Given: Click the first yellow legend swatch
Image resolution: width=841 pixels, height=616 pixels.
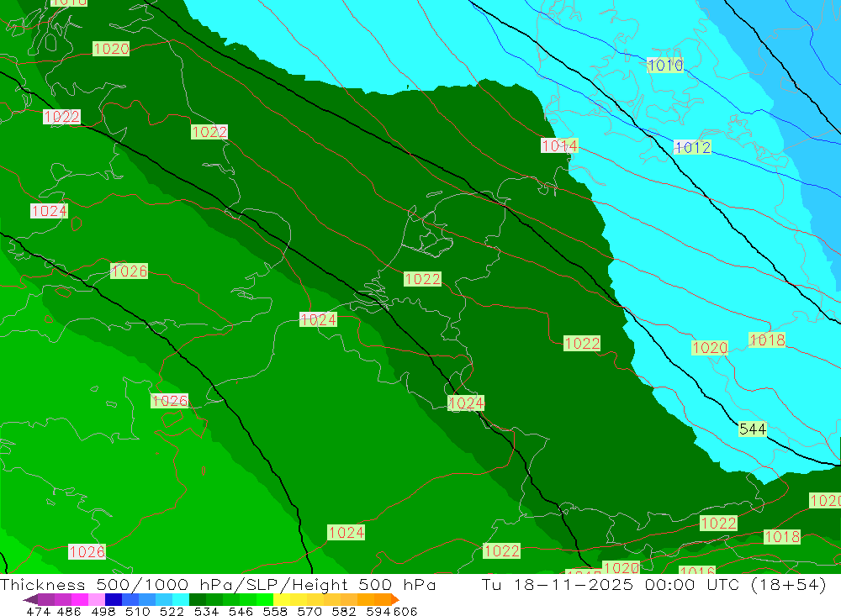Looking at the screenshot, I should click(282, 599).
